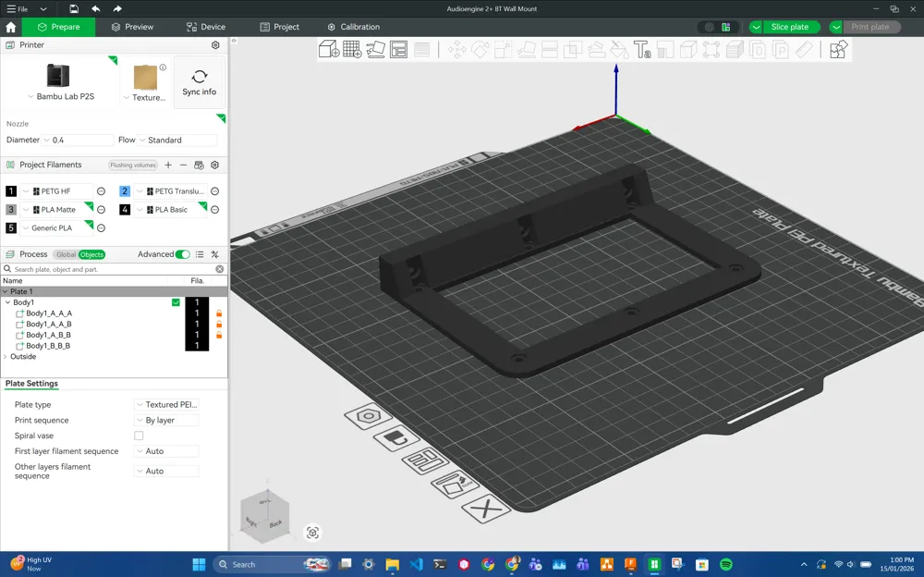The height and width of the screenshot is (577, 924).
Task: Click compare presets icon in Process
Action: point(215,254)
